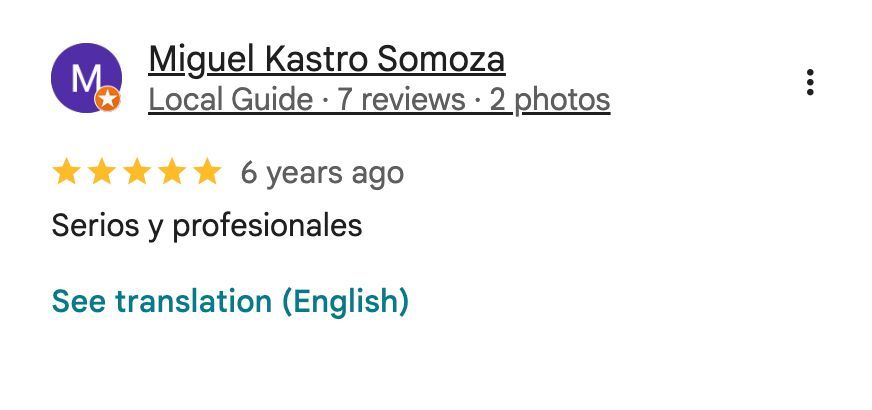
Task: Click the "6 years ago" timestamp
Action: point(322,173)
